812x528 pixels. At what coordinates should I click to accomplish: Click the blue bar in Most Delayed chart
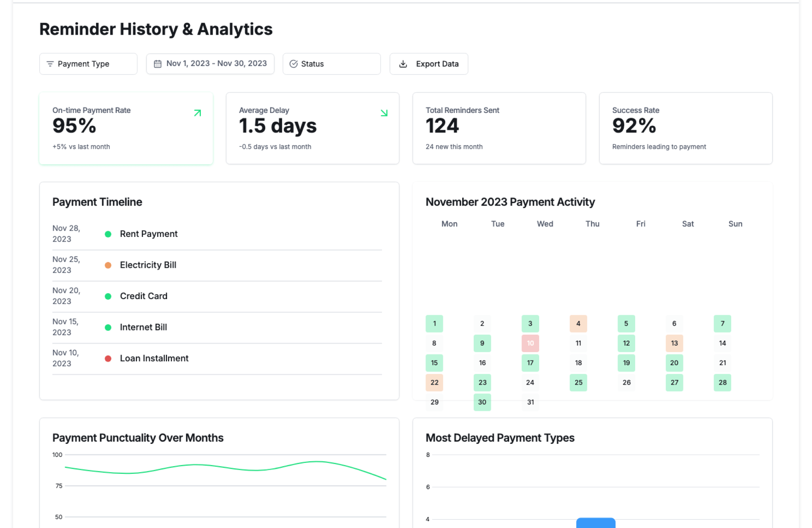click(x=595, y=522)
